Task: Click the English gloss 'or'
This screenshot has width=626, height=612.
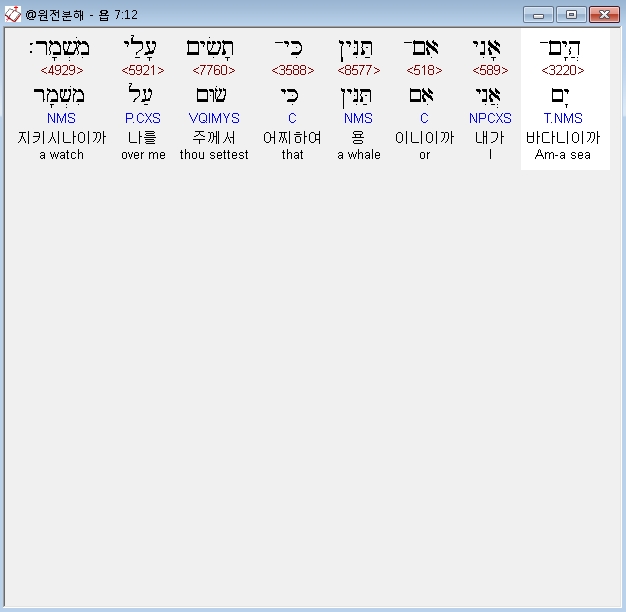Action: pyautogui.click(x=425, y=154)
